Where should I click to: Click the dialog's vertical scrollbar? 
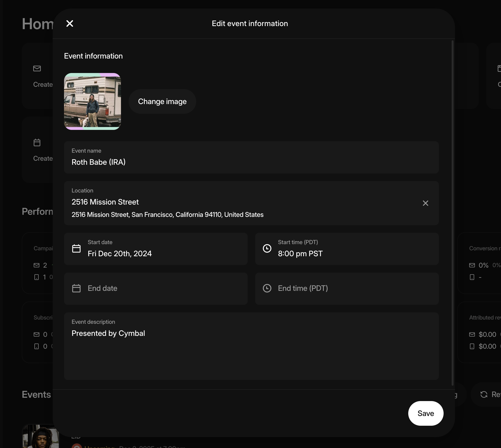452,212
